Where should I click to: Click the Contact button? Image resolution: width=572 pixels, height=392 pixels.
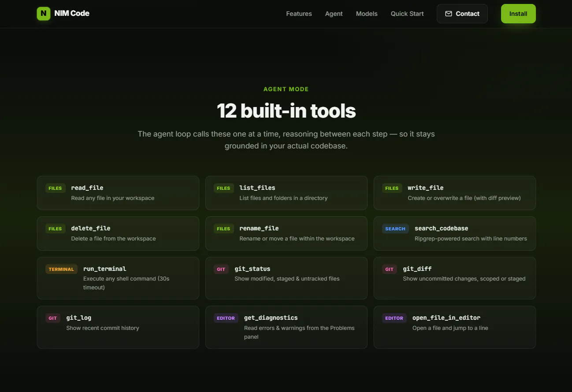[462, 14]
